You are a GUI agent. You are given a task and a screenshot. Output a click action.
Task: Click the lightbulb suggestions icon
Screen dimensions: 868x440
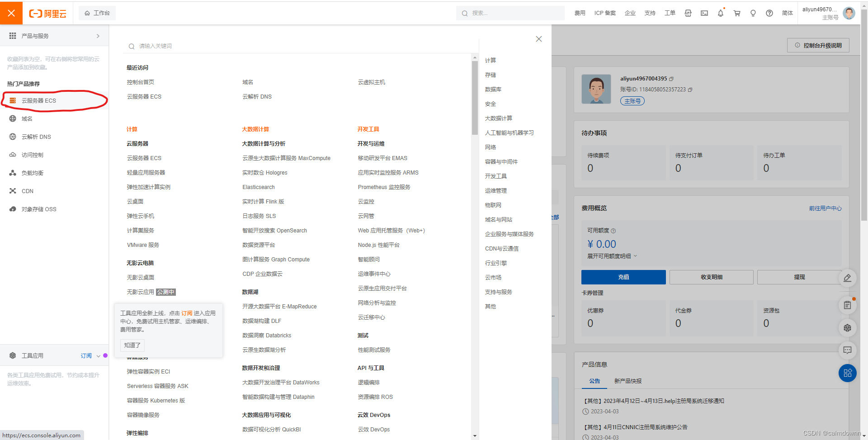pos(753,13)
